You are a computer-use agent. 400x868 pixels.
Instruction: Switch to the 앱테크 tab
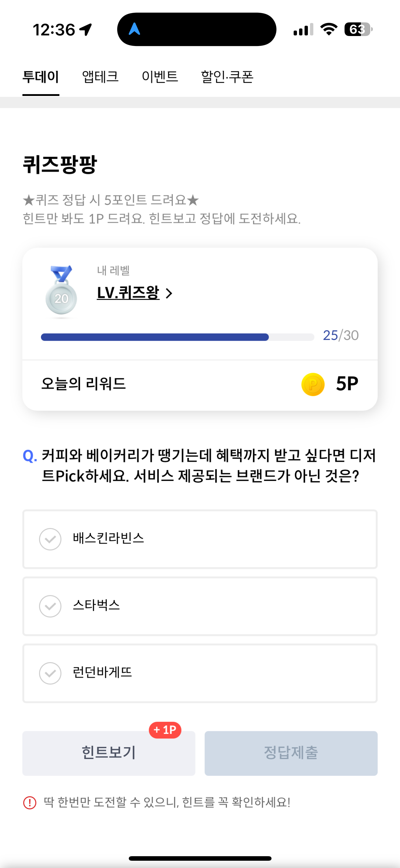pos(101,77)
